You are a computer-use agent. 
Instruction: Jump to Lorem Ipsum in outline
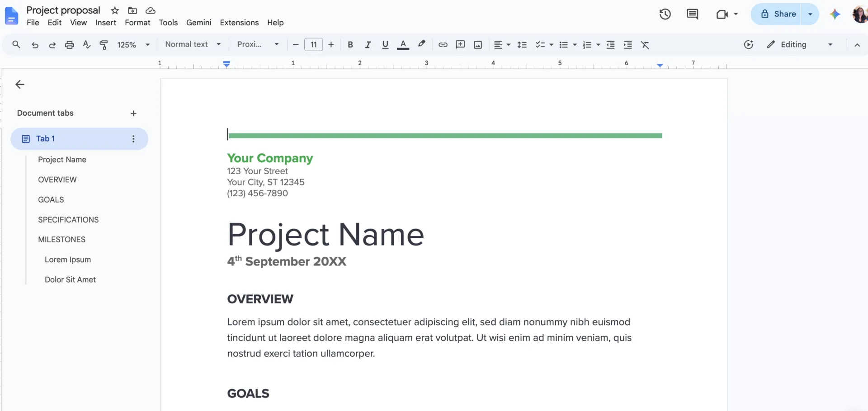[x=68, y=260]
